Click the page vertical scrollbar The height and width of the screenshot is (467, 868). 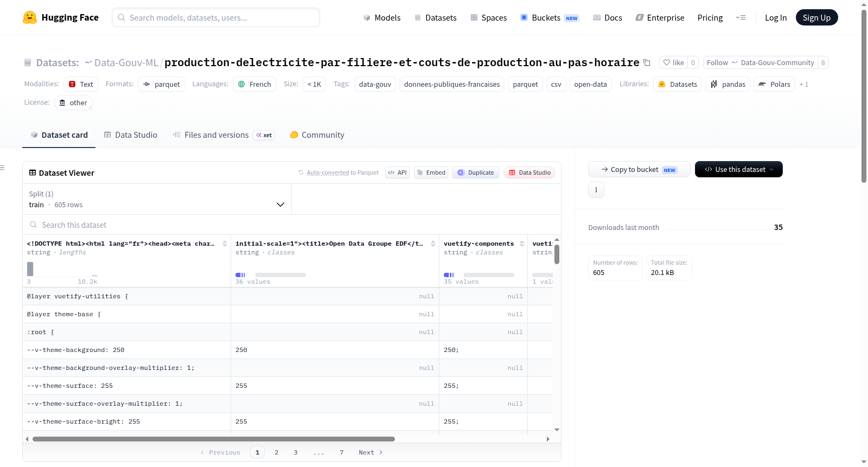(864, 96)
